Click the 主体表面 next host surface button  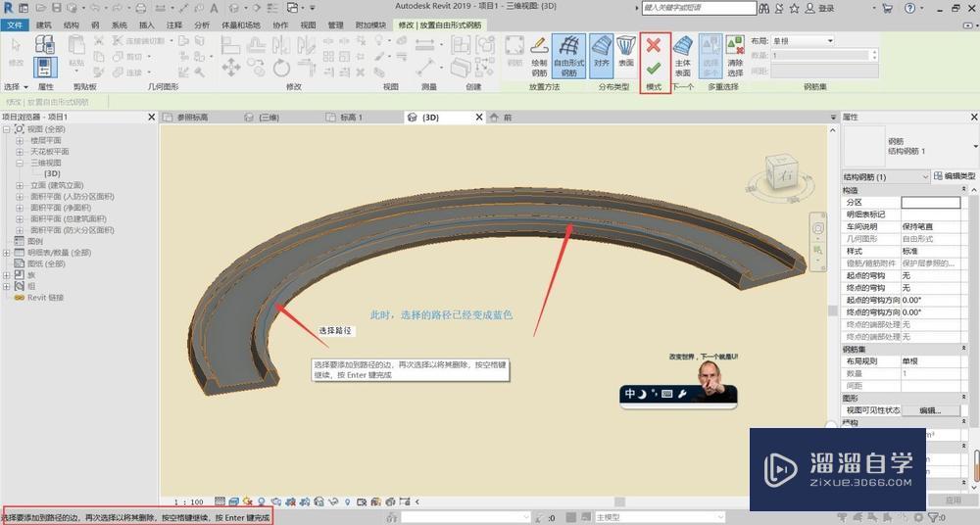point(683,56)
